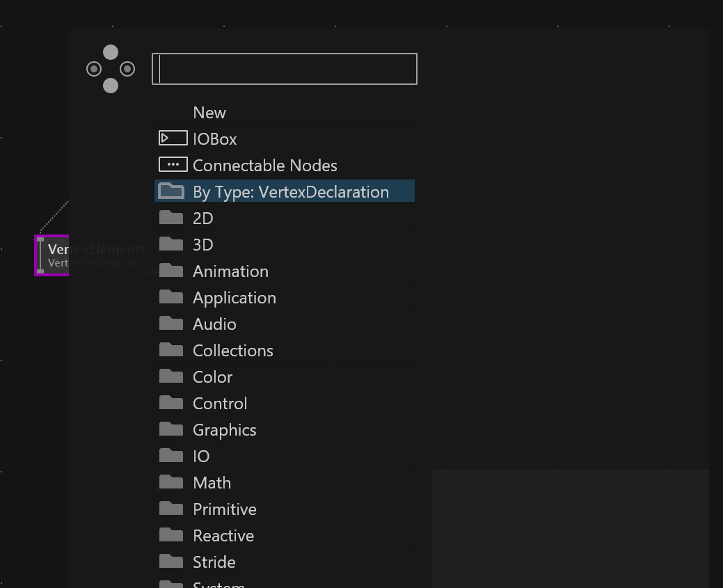Click the node browser search field
The image size is (723, 588).
click(285, 69)
